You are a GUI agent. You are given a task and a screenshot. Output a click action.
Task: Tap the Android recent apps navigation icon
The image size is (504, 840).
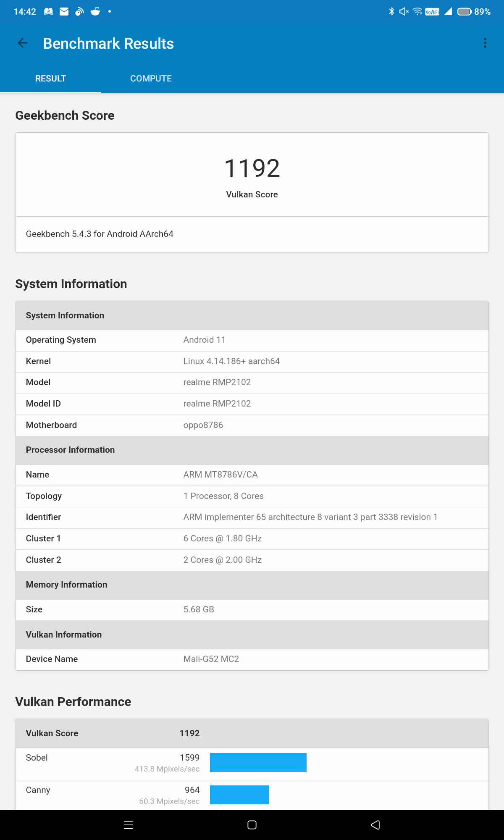coord(129,825)
